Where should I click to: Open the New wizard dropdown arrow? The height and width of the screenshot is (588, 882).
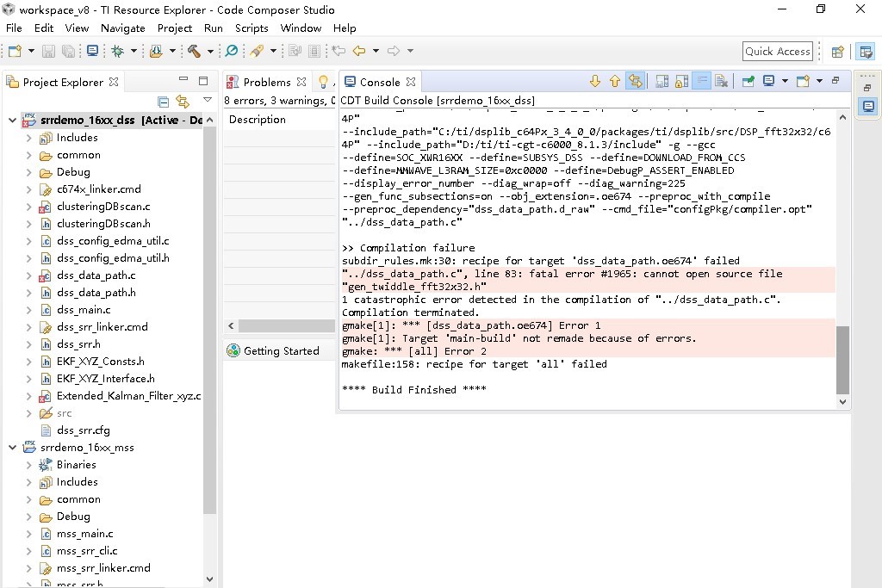pyautogui.click(x=32, y=51)
